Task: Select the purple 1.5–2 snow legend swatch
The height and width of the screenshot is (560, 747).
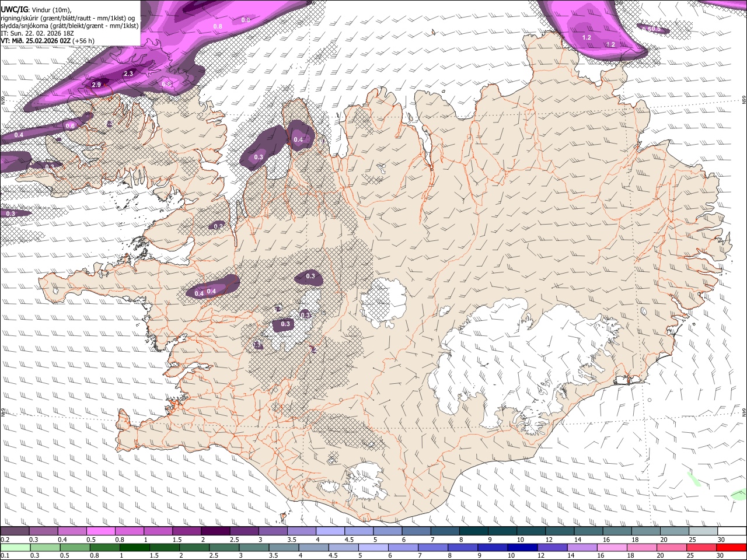Action: coord(187,531)
